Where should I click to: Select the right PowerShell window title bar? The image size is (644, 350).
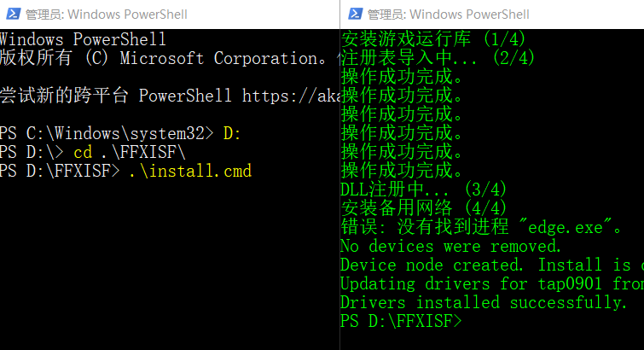point(492,15)
